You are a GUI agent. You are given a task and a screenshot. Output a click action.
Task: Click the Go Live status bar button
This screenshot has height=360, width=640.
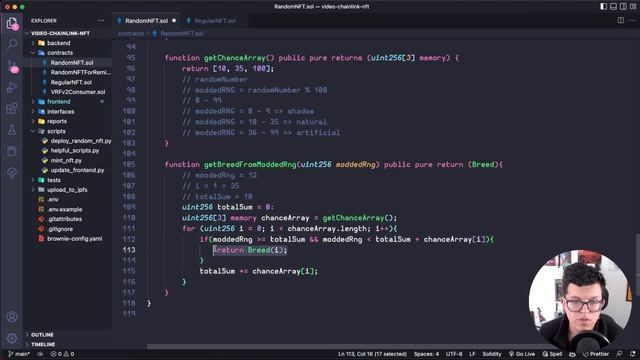(x=522, y=354)
